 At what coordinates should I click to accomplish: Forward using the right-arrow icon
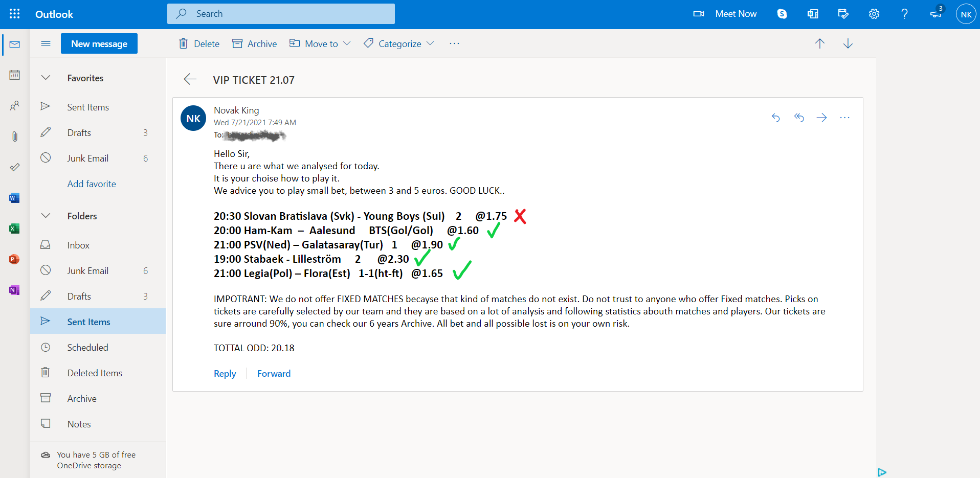(x=822, y=118)
